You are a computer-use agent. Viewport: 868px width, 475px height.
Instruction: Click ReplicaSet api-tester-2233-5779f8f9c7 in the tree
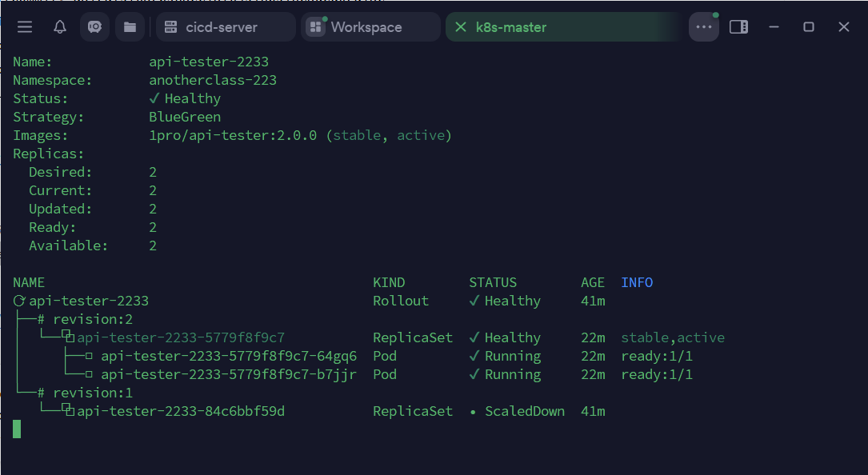(x=181, y=338)
